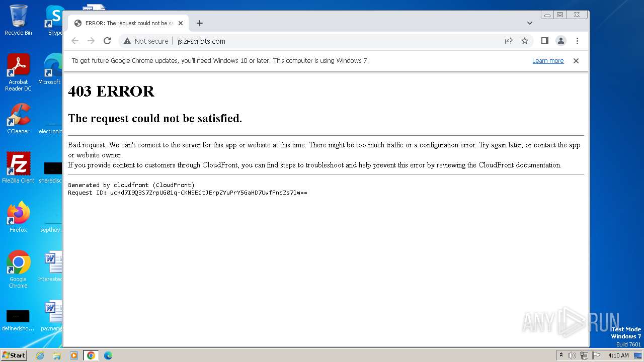Open Chrome side panel

(544, 41)
